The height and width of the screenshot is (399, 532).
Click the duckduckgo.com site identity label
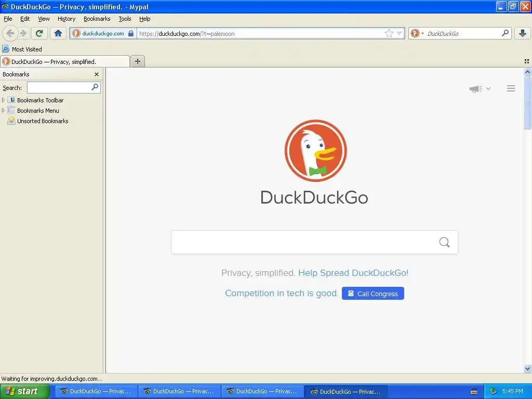(103, 33)
